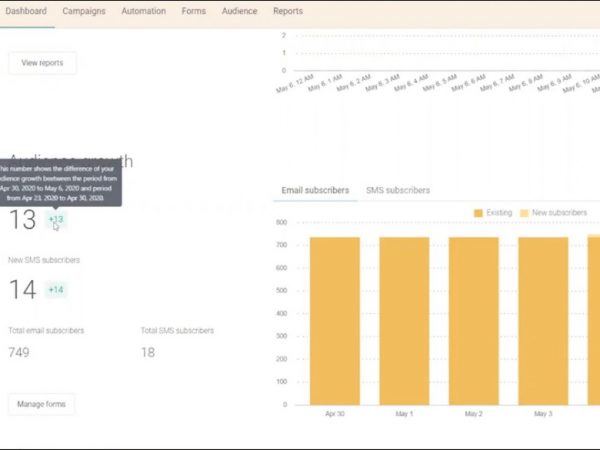Click the +14 SMS growth badge
Image resolution: width=600 pixels, height=450 pixels.
click(x=56, y=290)
